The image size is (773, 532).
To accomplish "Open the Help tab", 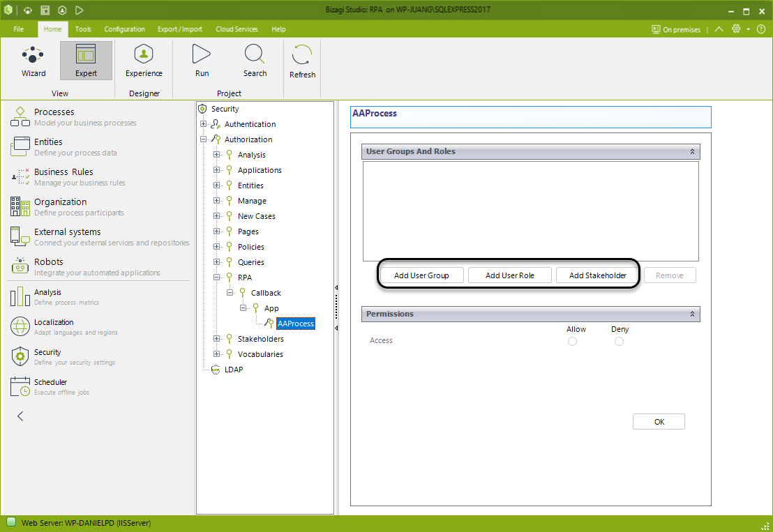I will pyautogui.click(x=278, y=29).
